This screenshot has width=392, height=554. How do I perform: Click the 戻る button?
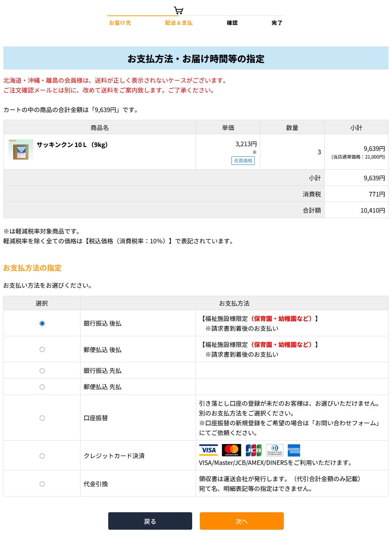point(150,521)
